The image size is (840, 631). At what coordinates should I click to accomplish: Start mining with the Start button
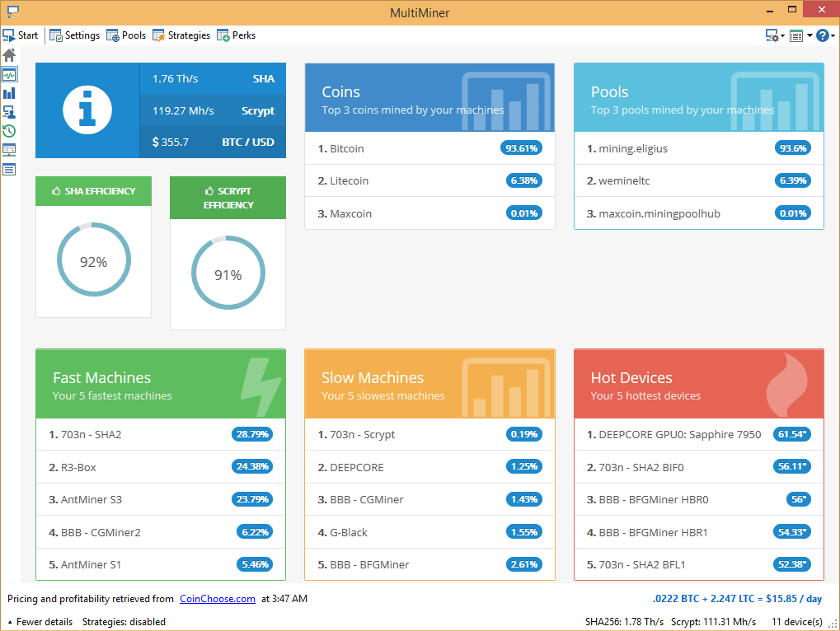(x=21, y=35)
